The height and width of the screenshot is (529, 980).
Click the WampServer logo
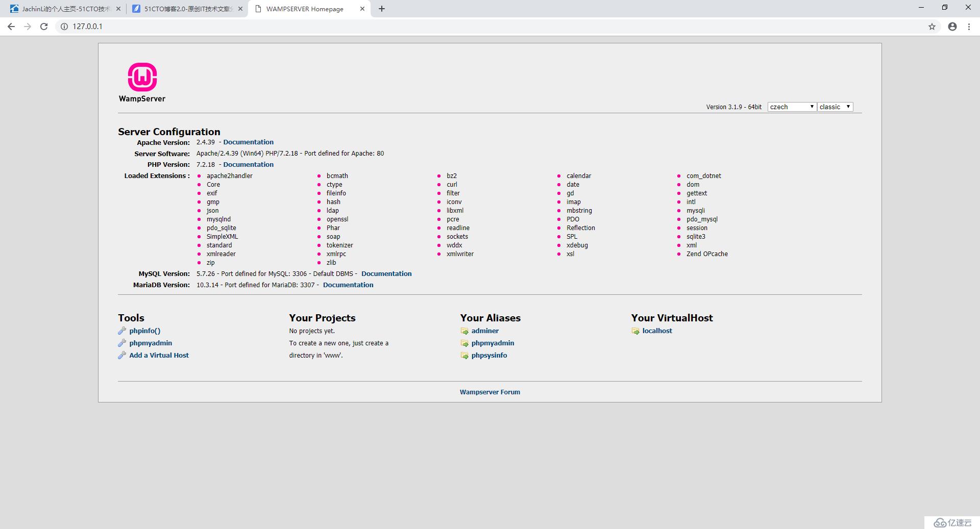[x=142, y=82]
